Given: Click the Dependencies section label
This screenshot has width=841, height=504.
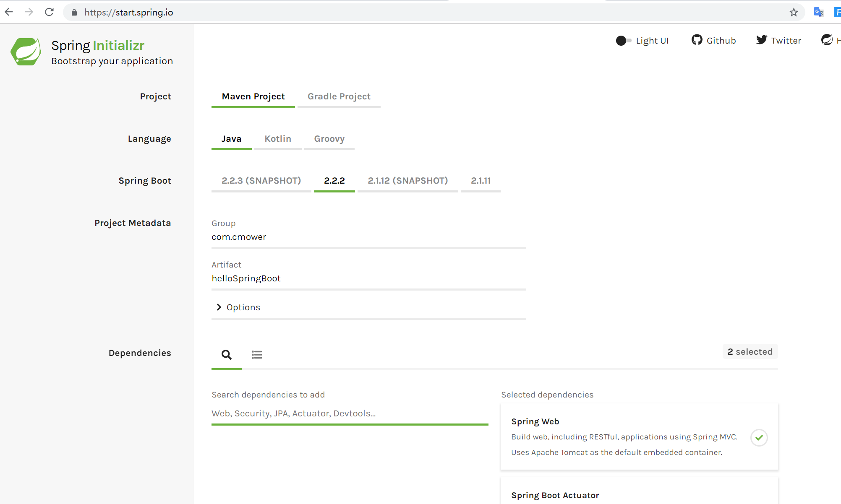Looking at the screenshot, I should click(140, 353).
